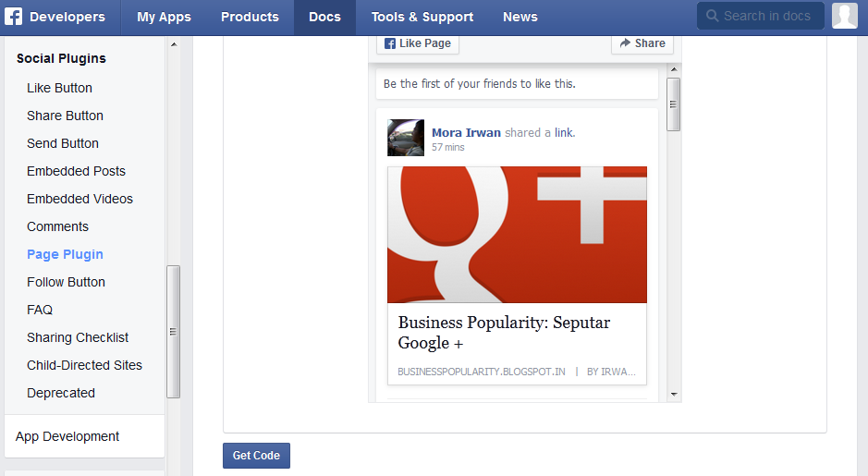
Task: Select Page Plugin in sidebar
Action: pyautogui.click(x=65, y=254)
